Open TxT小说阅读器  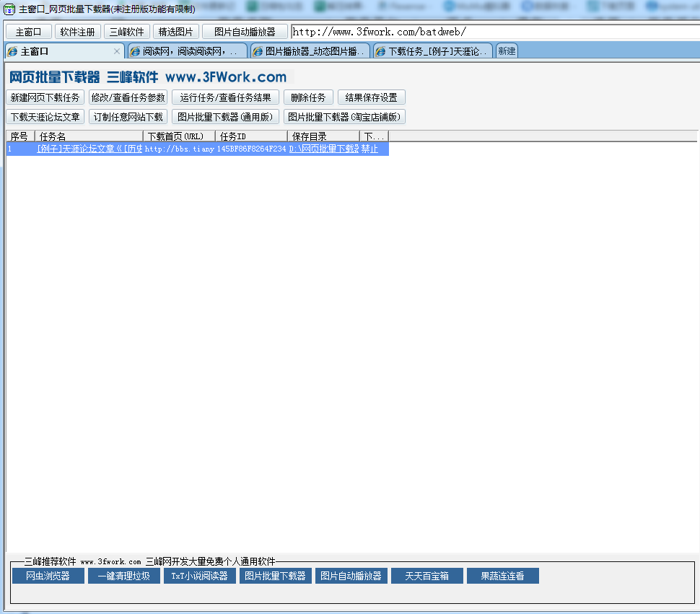[x=200, y=576]
